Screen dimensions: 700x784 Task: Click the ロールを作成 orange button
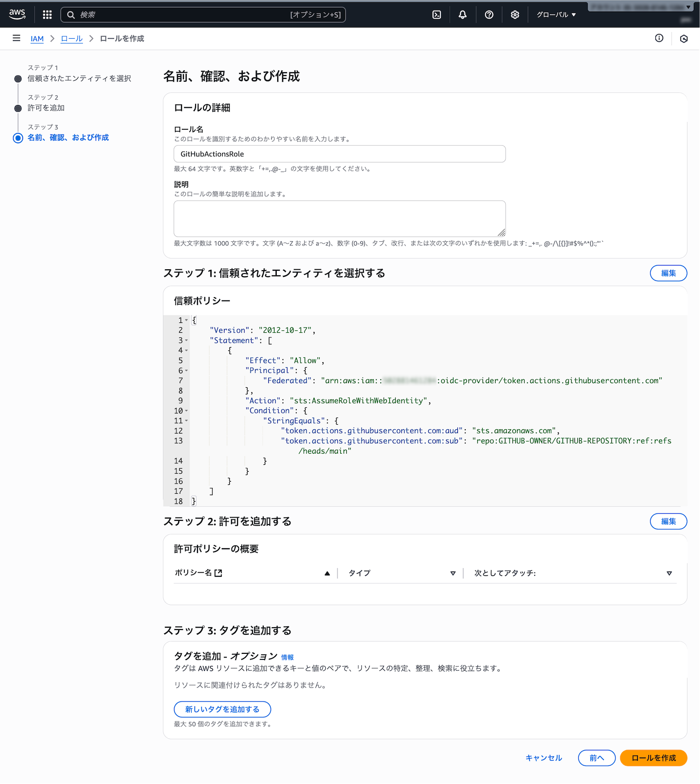653,758
